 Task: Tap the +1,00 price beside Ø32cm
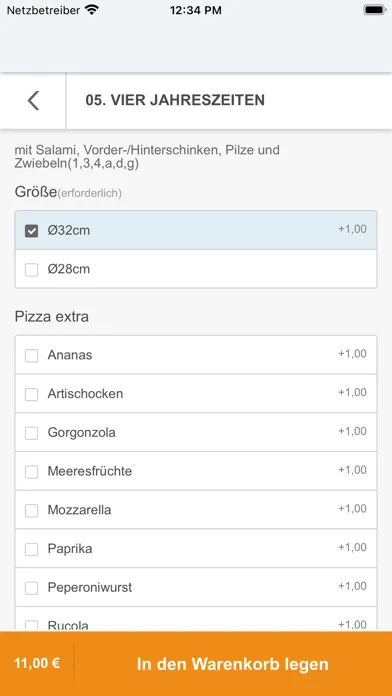pyautogui.click(x=352, y=229)
